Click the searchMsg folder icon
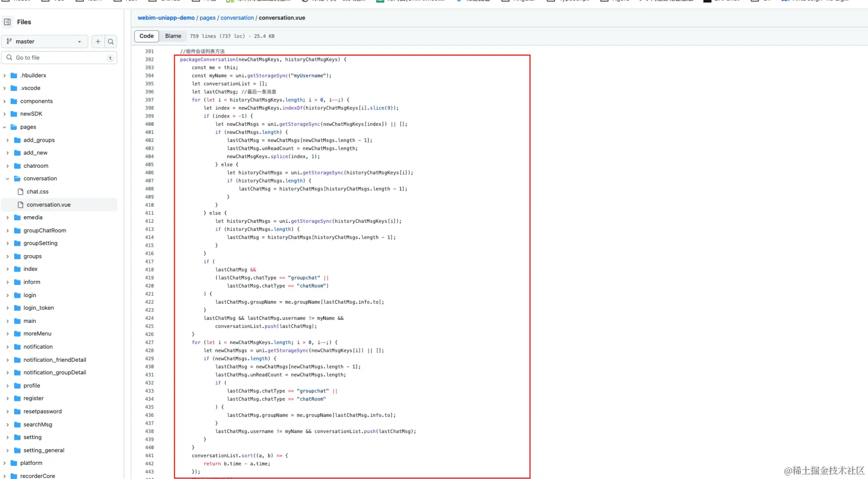The image size is (868, 479). point(17,424)
